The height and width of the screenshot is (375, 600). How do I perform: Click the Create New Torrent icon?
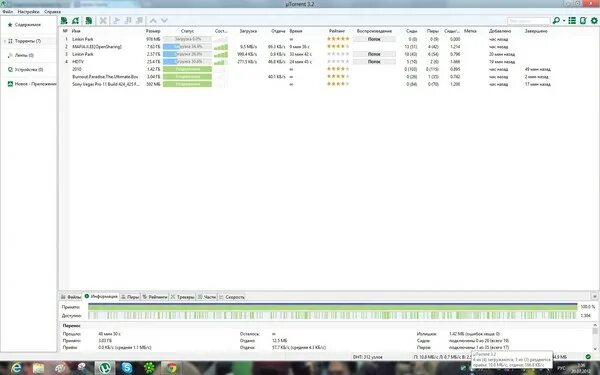89,21
